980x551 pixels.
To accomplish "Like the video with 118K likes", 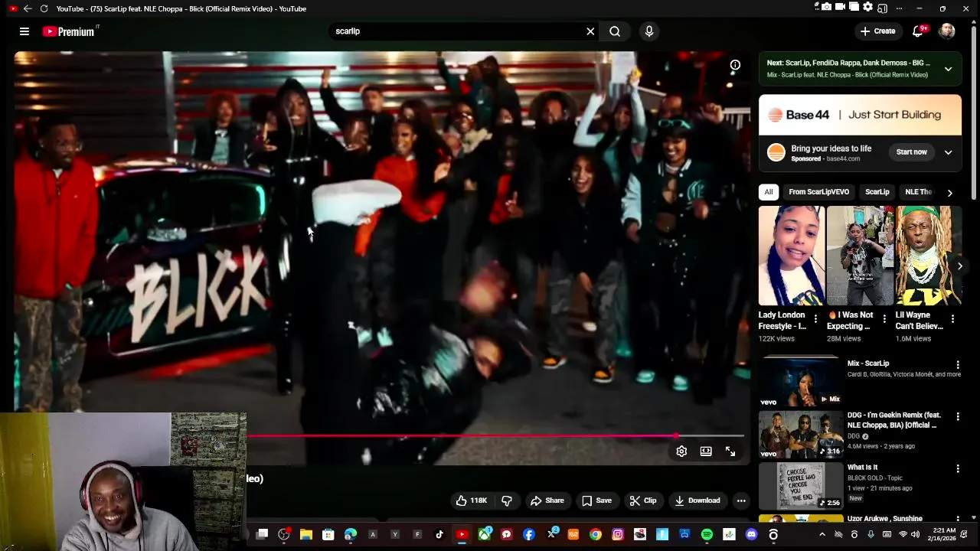I will point(472,500).
